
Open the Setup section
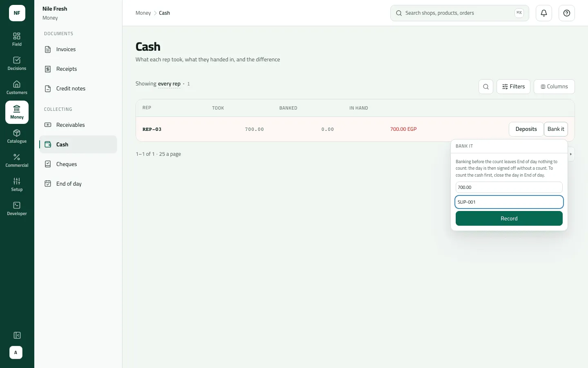[17, 184]
